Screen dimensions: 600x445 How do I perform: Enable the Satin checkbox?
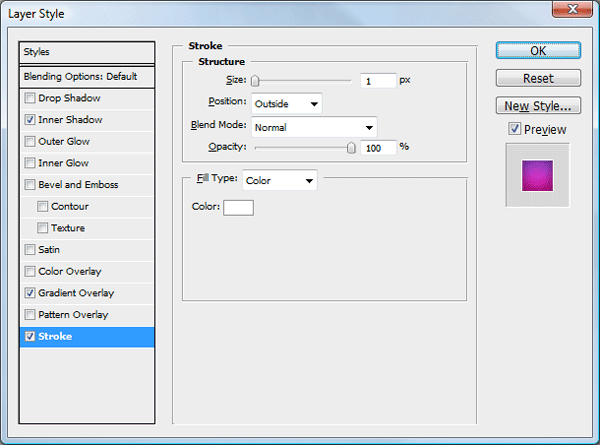pos(30,250)
